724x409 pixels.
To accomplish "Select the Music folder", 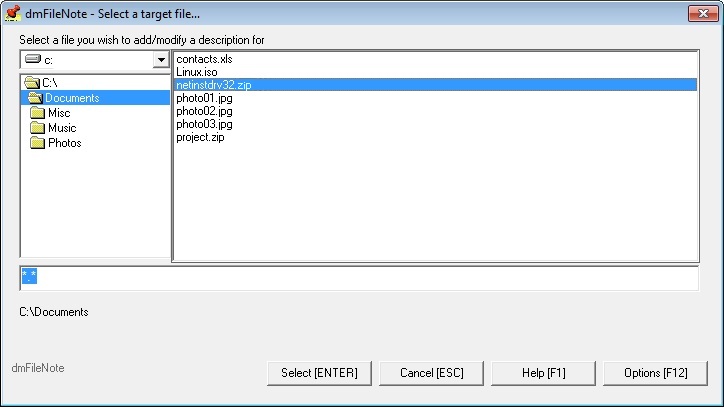I will pyautogui.click(x=62, y=128).
